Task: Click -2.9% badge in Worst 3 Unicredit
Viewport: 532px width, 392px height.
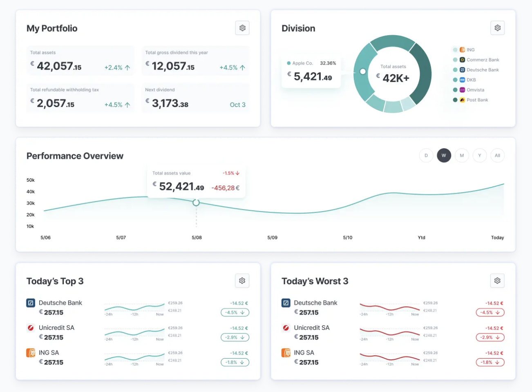Action: coord(490,337)
